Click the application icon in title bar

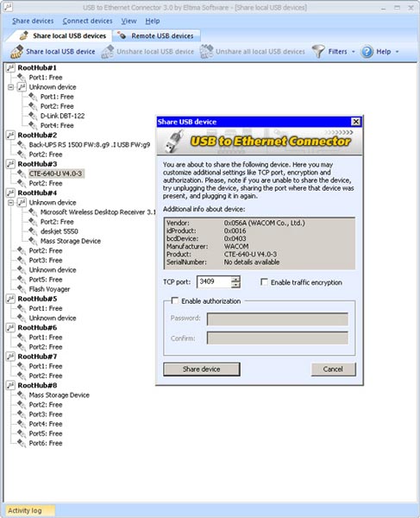point(8,7)
